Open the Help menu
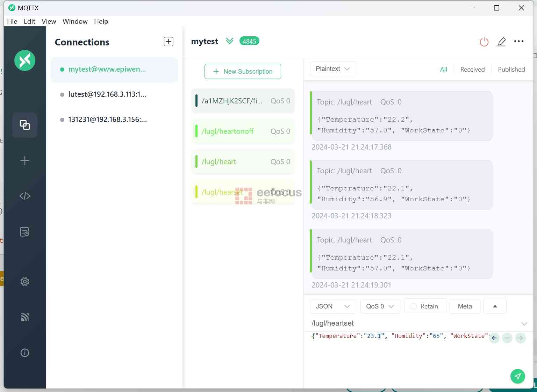 101,21
